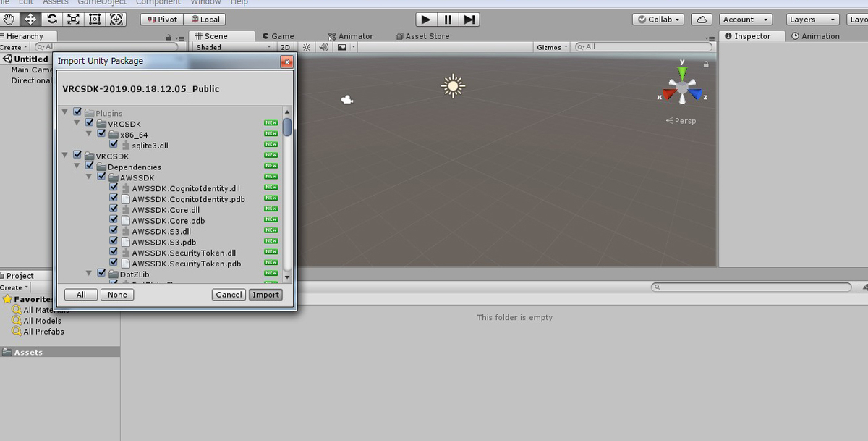The image size is (868, 441).
Task: Select All Prefabs favorite search
Action: click(x=38, y=332)
